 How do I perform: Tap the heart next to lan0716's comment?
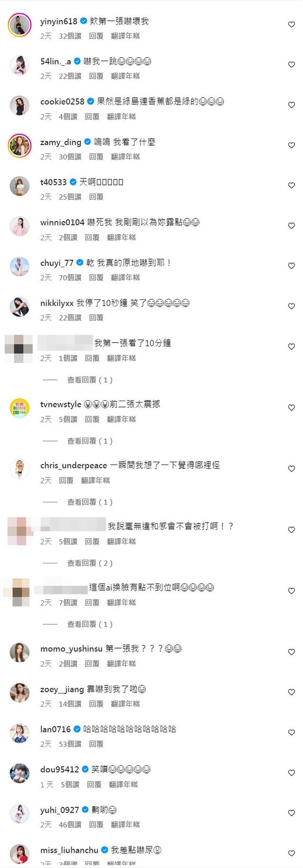click(x=292, y=733)
